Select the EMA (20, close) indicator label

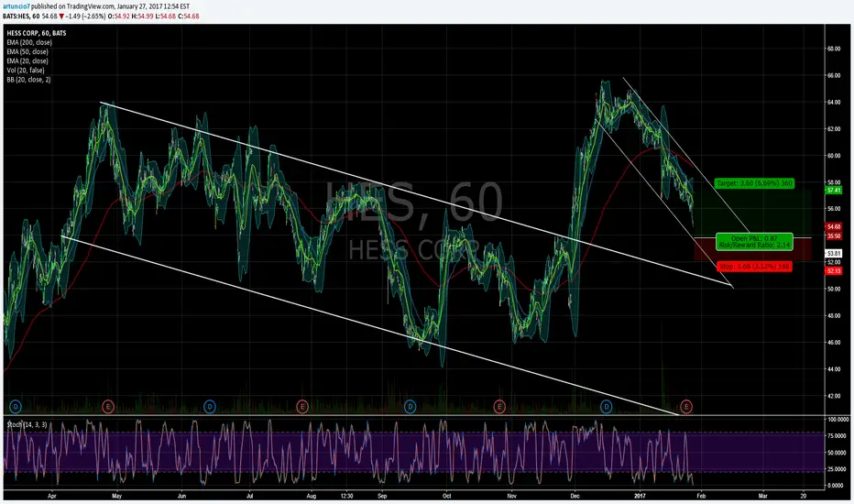[27, 61]
